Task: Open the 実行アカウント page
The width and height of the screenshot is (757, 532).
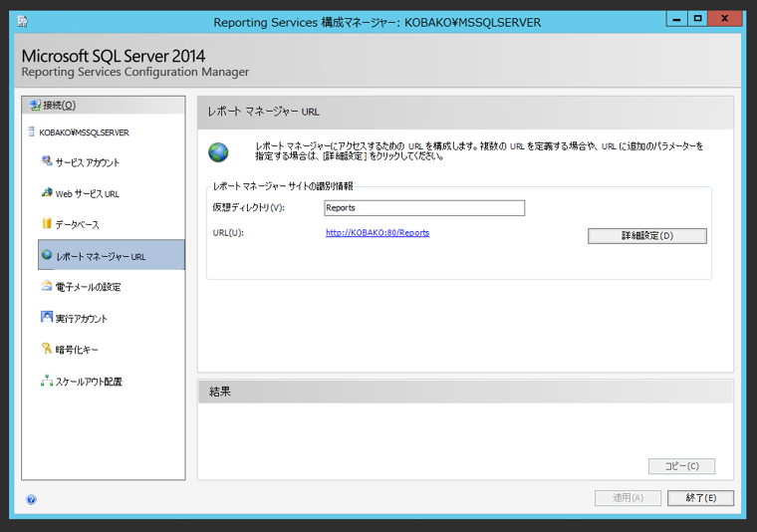Action: point(82,319)
